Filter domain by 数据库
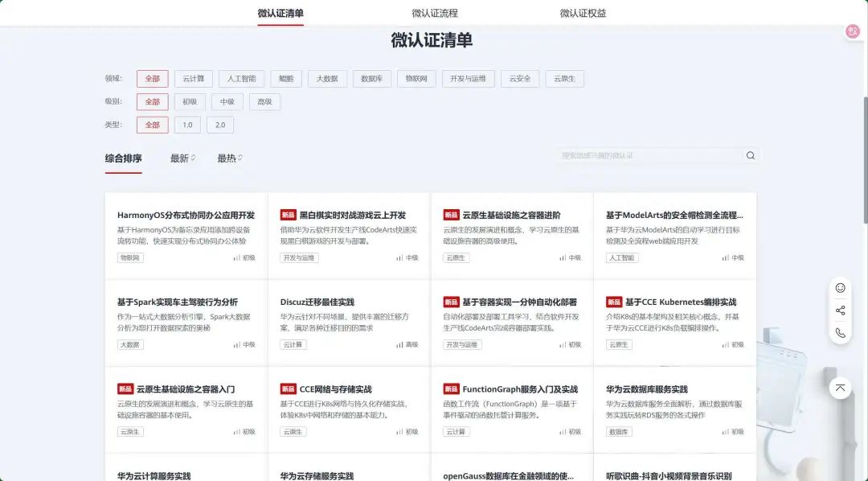 tap(371, 79)
